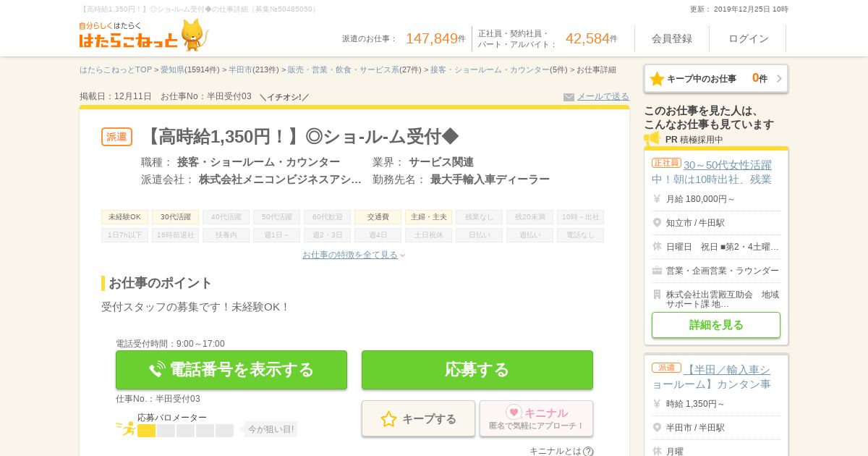Click 電話番号を表示する button
The image size is (868, 456).
[x=231, y=370]
